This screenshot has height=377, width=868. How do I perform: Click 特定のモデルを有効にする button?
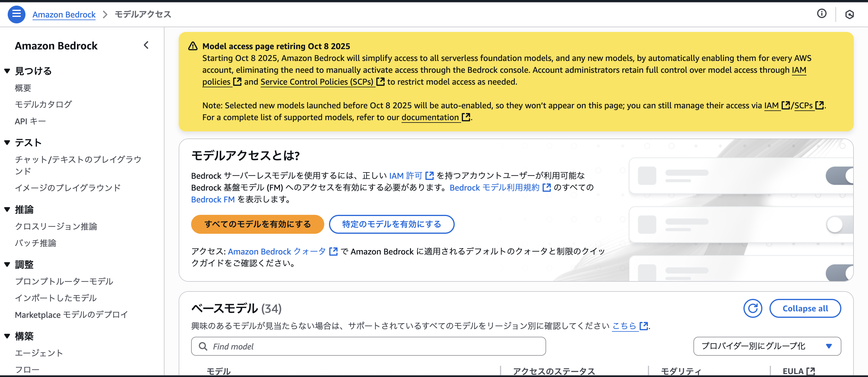pyautogui.click(x=391, y=224)
